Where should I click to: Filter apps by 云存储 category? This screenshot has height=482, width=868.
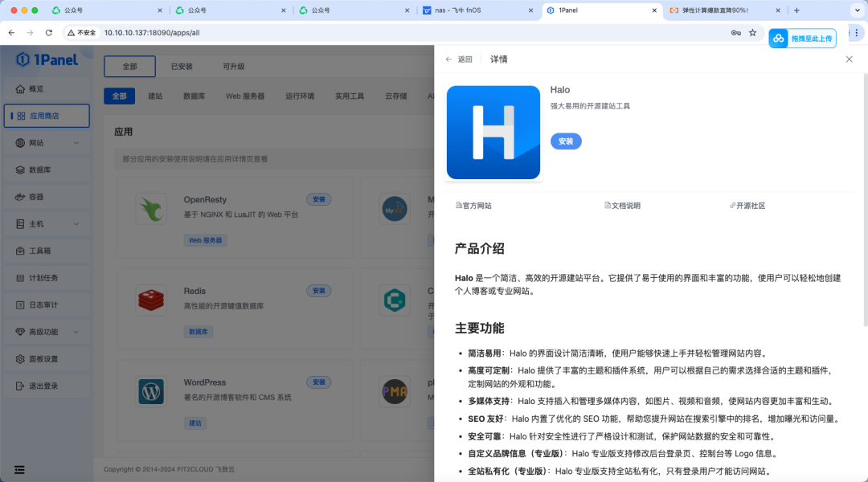(x=395, y=96)
